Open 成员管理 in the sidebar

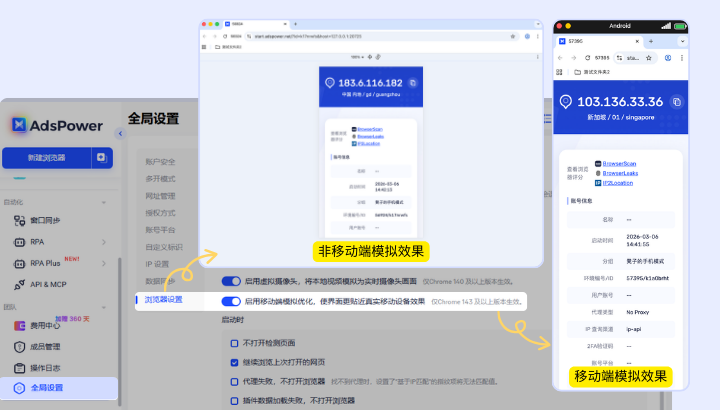[x=45, y=347]
